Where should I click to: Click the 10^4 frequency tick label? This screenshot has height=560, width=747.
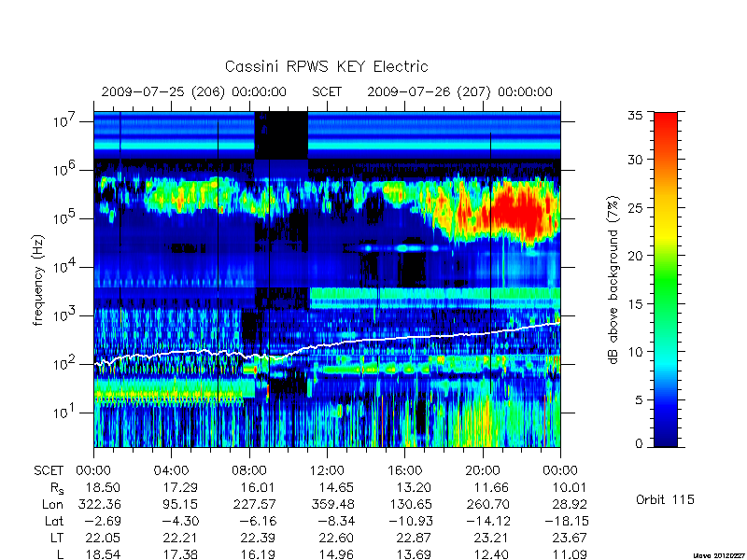(65, 266)
